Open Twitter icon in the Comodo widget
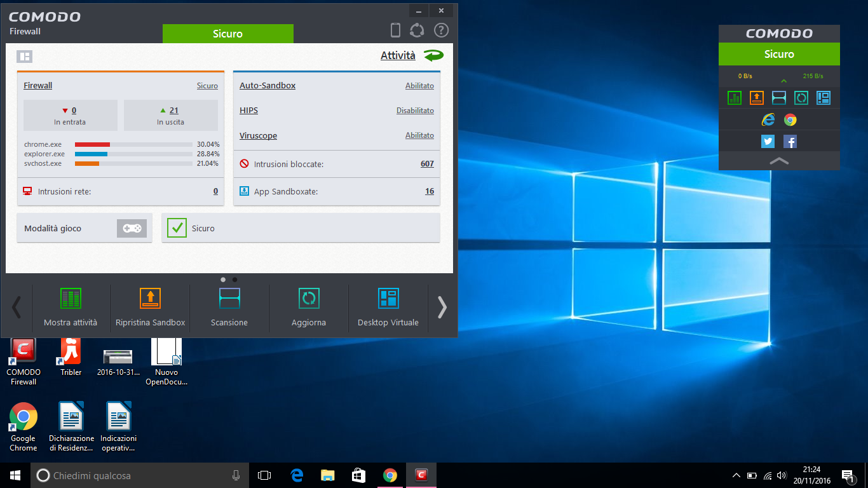Screen dimensions: 868x488 [x=768, y=142]
